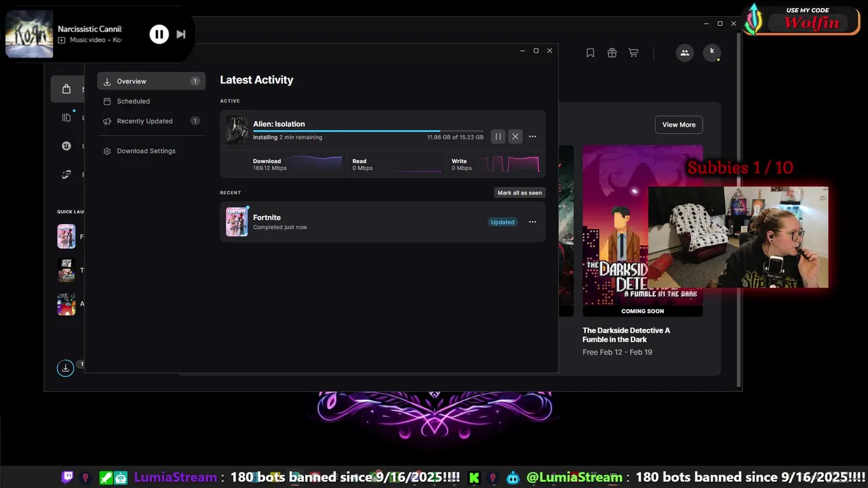
Task: Open Download Settings
Action: point(151,150)
